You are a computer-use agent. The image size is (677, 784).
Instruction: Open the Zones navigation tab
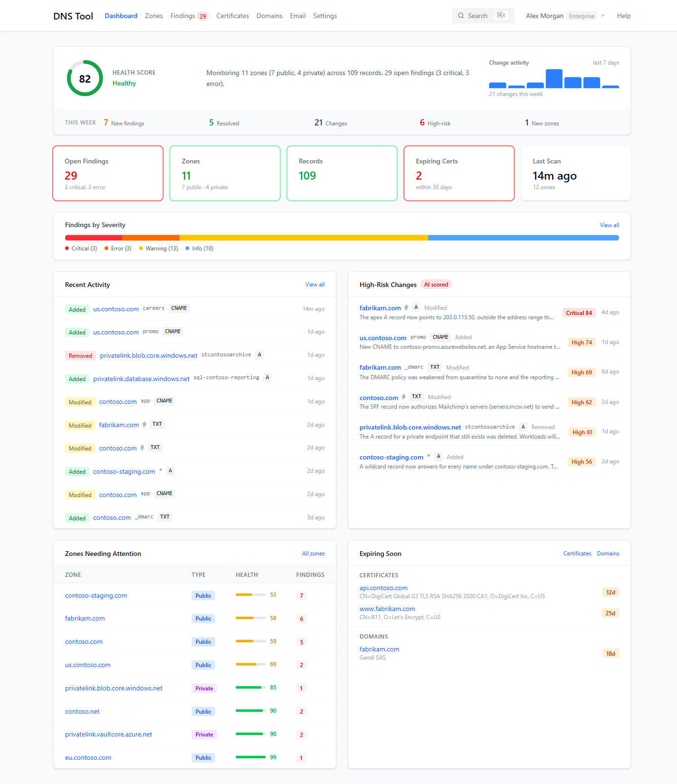(154, 16)
